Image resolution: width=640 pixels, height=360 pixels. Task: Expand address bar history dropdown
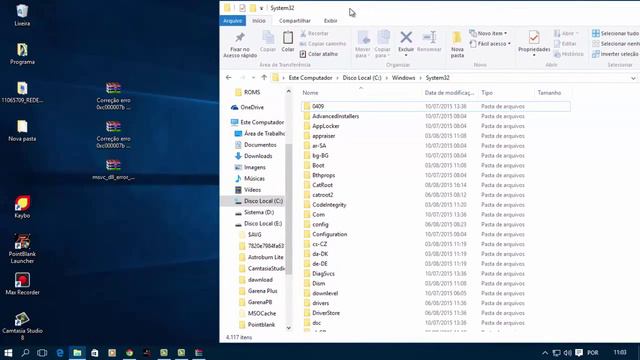633,78
